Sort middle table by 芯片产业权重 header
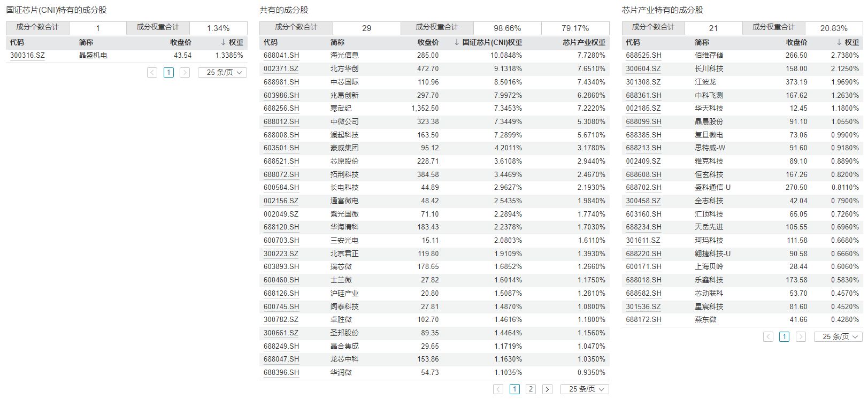This screenshot has width=868, height=399. pyautogui.click(x=584, y=42)
